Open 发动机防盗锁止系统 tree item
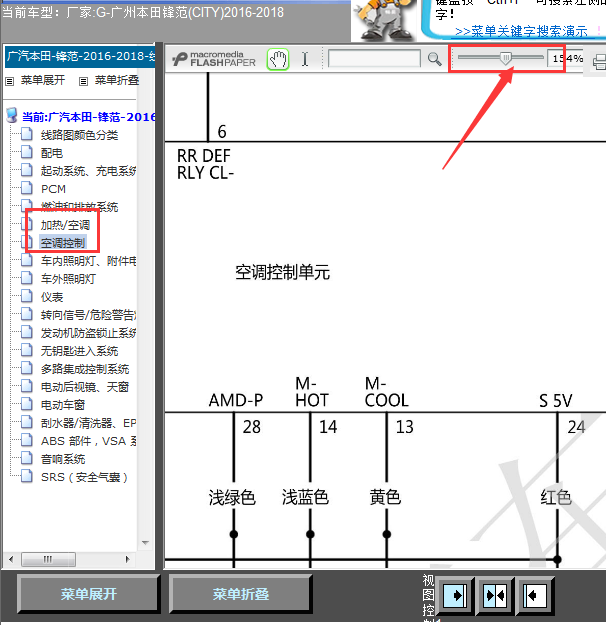 (88, 333)
